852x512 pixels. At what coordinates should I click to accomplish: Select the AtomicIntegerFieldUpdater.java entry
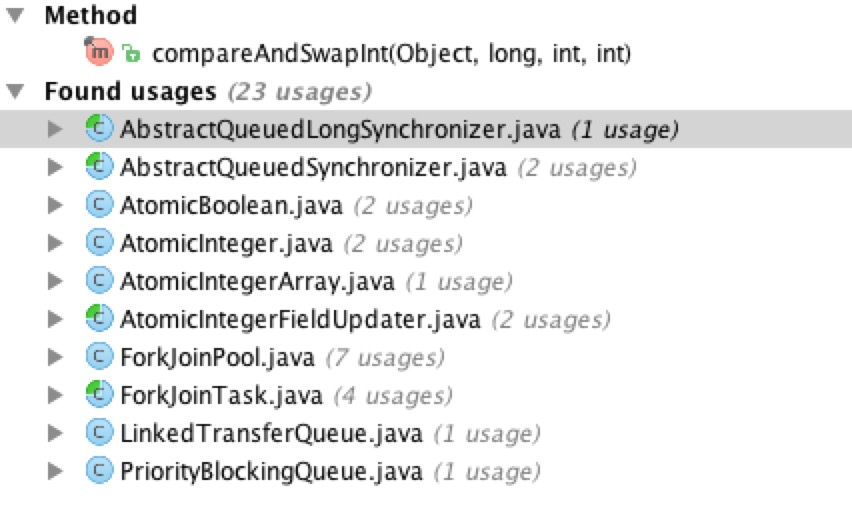300,319
